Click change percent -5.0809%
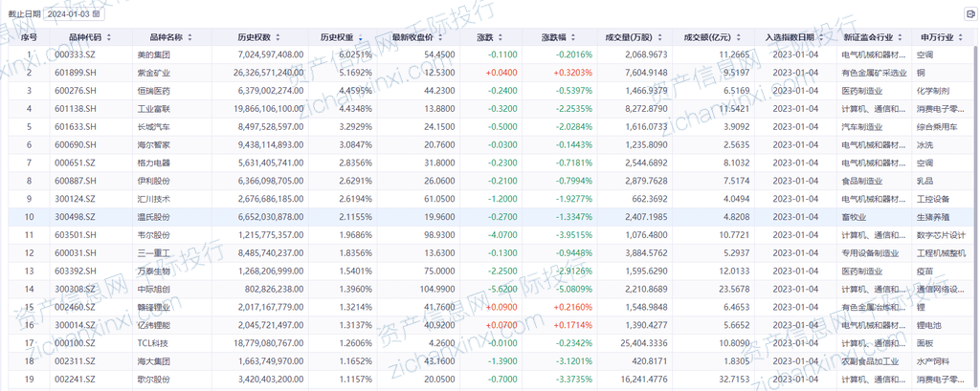 tap(573, 290)
